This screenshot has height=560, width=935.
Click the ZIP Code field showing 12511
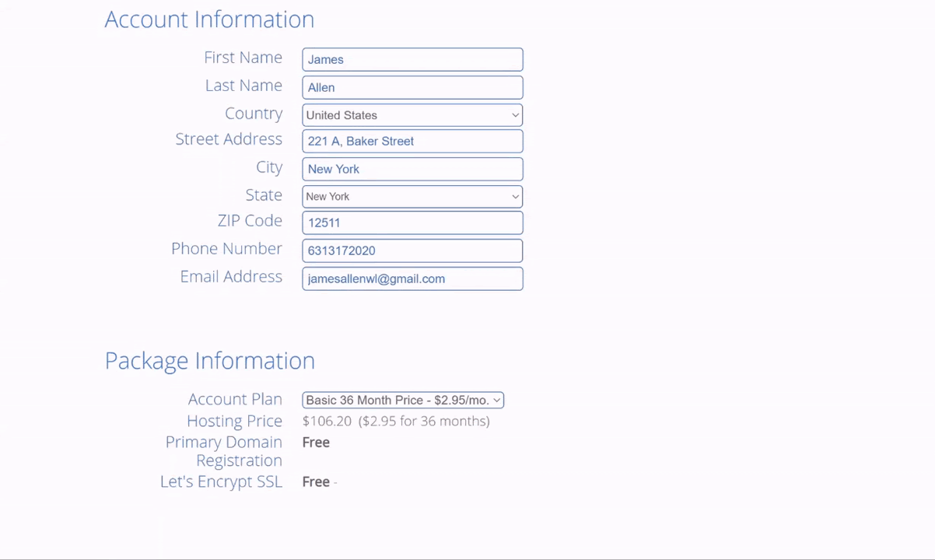[412, 222]
